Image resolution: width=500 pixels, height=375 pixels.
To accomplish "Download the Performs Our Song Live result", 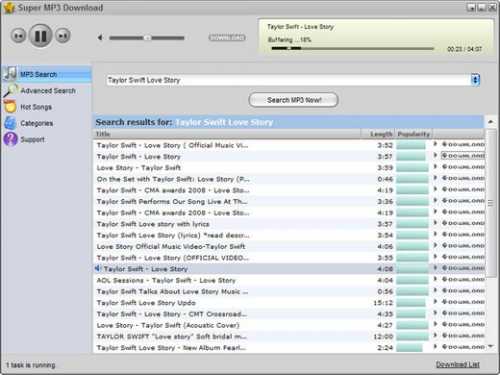I will 463,201.
